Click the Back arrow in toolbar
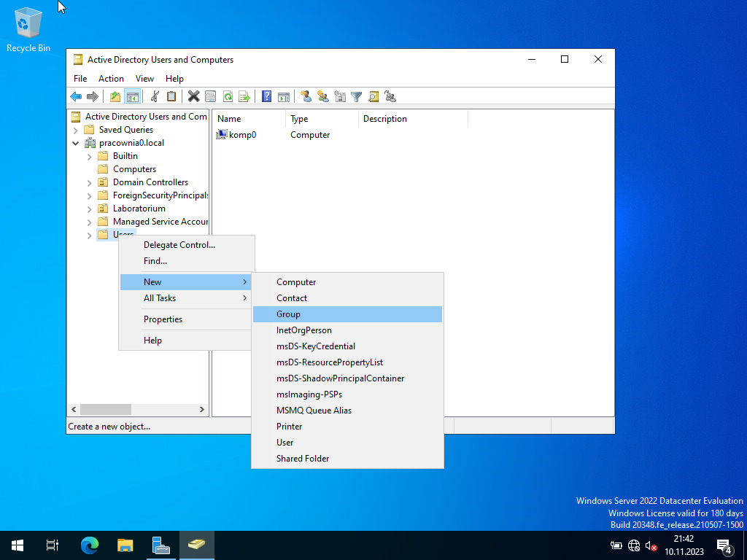This screenshot has width=747, height=560. [76, 97]
